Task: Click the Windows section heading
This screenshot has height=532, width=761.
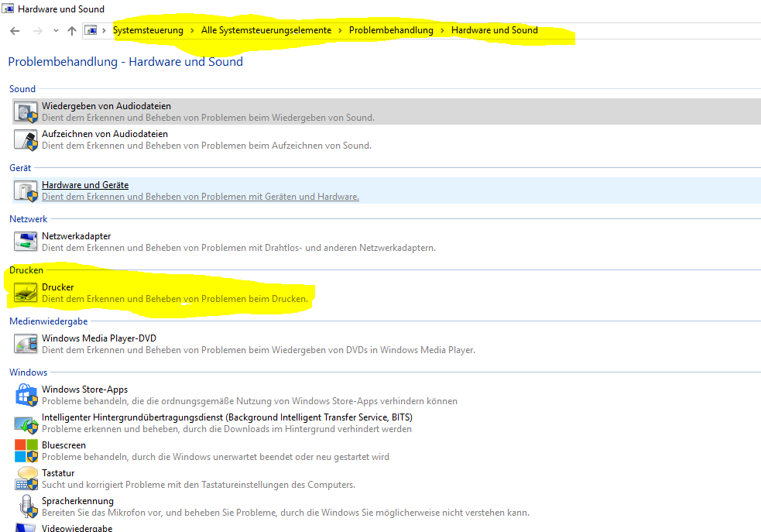Action: 28,372
